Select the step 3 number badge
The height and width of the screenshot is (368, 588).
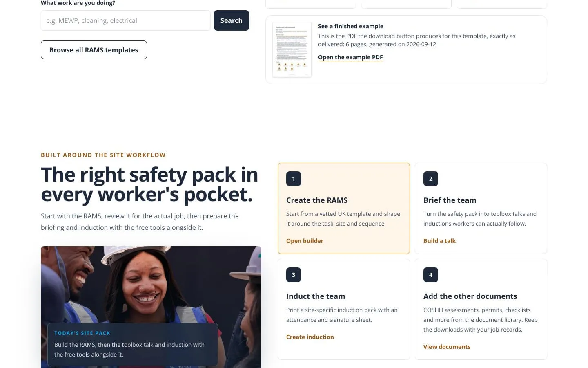point(294,275)
